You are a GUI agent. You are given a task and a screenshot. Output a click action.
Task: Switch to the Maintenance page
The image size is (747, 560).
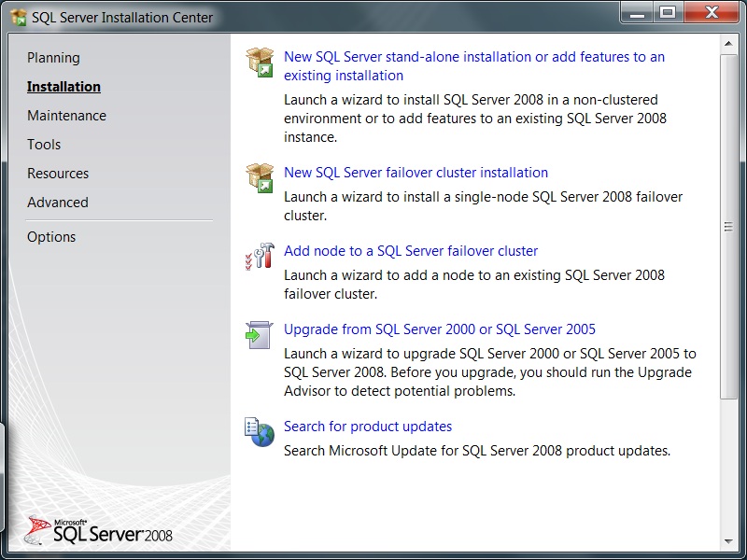[66, 116]
